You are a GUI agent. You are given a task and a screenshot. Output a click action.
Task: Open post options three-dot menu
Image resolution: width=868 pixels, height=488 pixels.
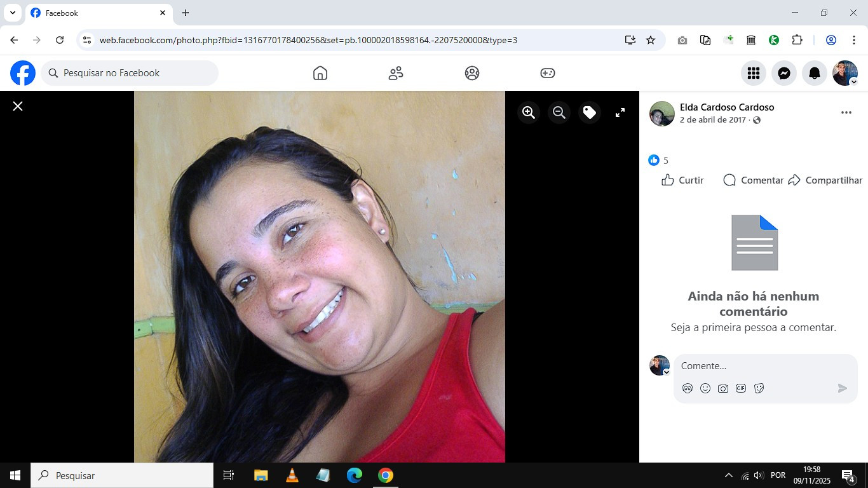click(846, 112)
